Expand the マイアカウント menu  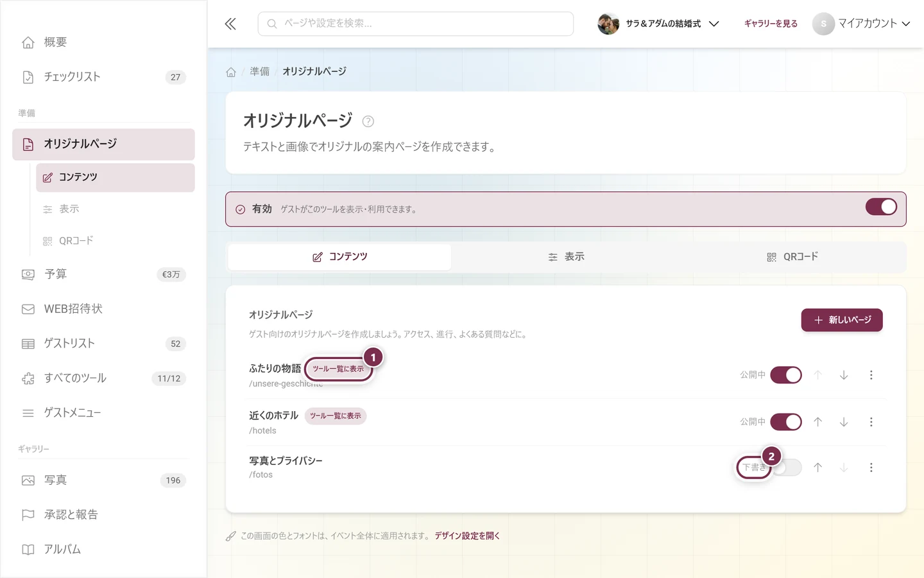[861, 24]
